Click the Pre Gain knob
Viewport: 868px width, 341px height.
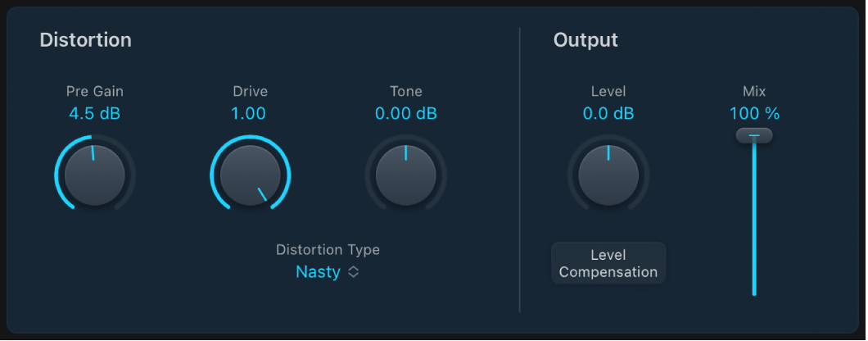point(94,175)
